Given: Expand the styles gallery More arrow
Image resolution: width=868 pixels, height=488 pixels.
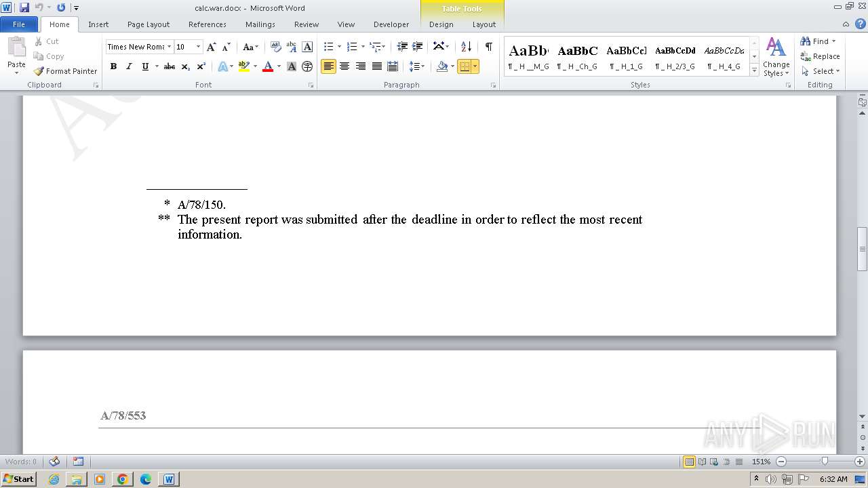Looking at the screenshot, I should point(754,70).
